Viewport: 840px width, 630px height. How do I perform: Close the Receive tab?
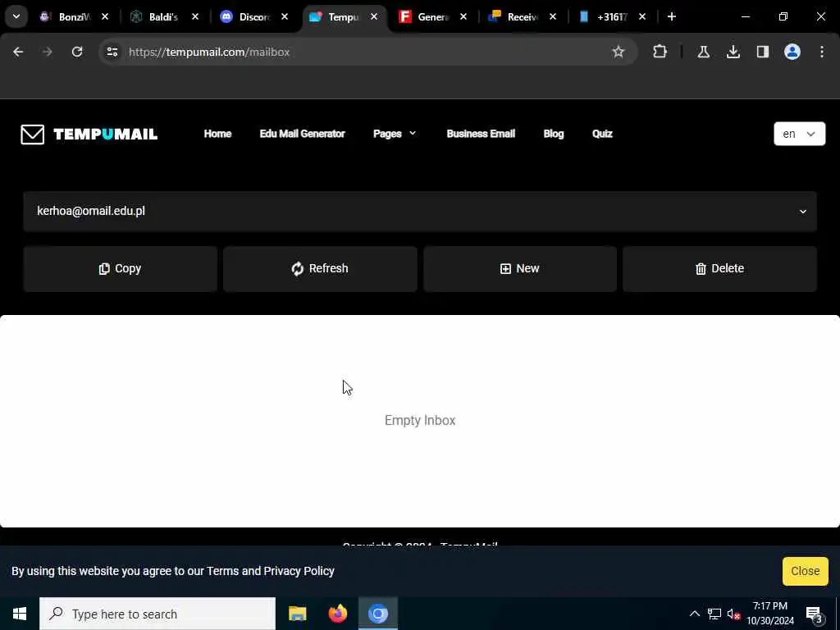(x=553, y=16)
